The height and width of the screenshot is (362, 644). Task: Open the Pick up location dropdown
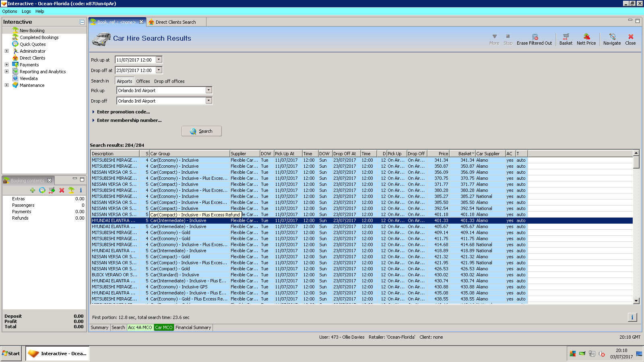208,90
